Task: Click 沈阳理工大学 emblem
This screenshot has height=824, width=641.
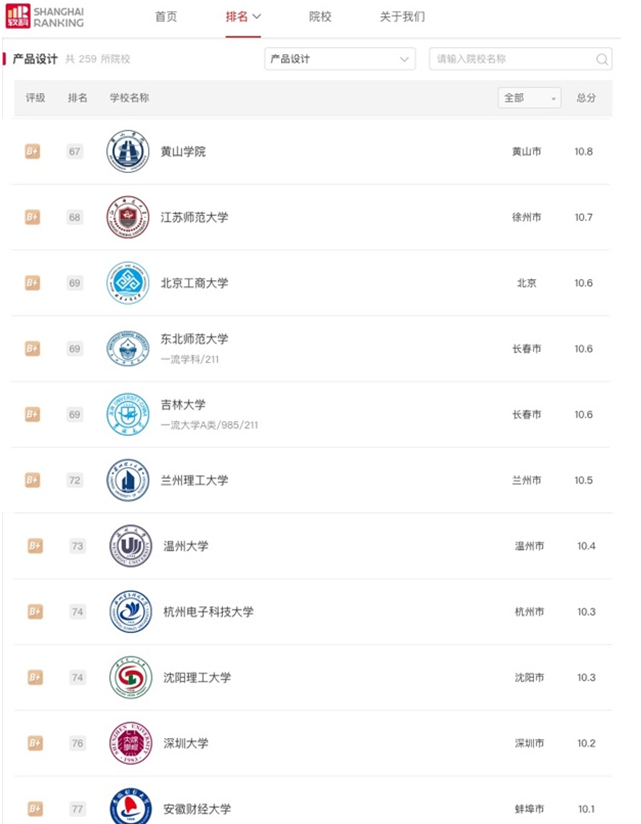Action: tap(130, 677)
